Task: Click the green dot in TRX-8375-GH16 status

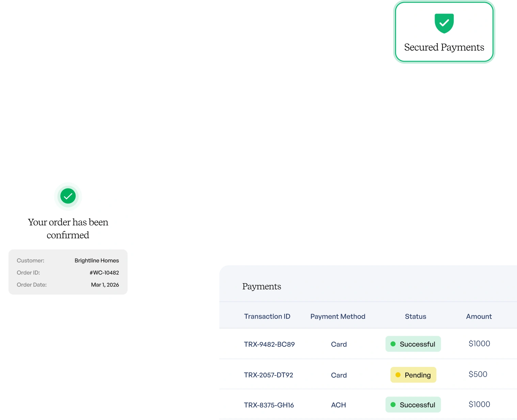Action: [393, 405]
